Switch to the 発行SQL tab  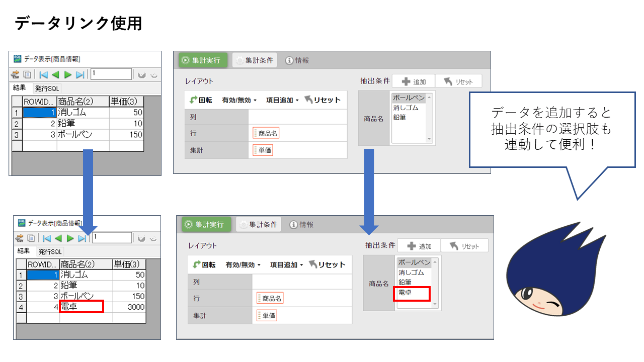click(48, 88)
